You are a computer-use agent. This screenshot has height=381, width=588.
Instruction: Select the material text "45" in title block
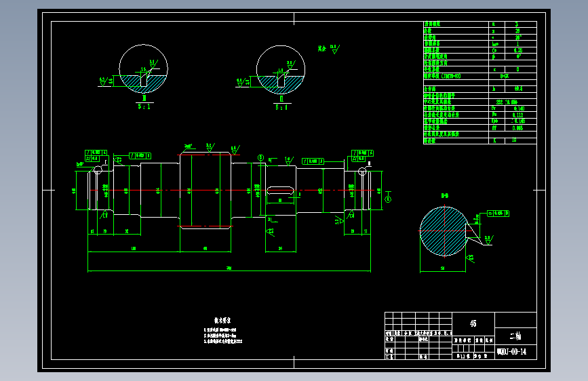click(x=473, y=323)
